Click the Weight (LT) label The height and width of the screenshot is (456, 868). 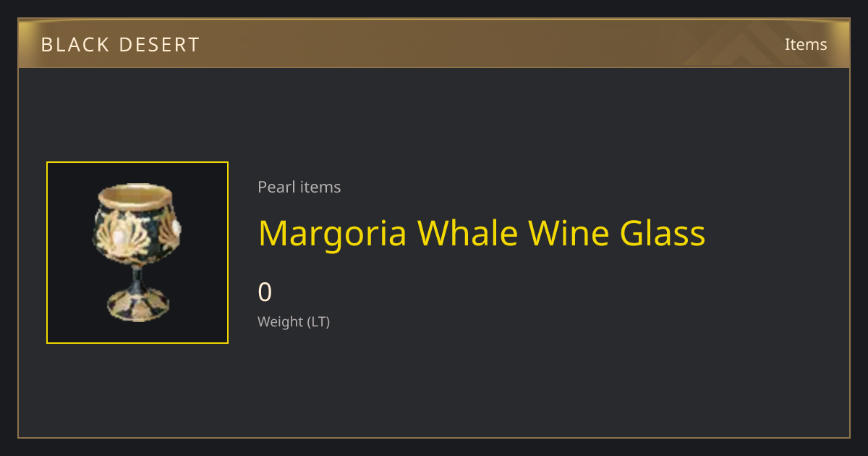coord(294,321)
